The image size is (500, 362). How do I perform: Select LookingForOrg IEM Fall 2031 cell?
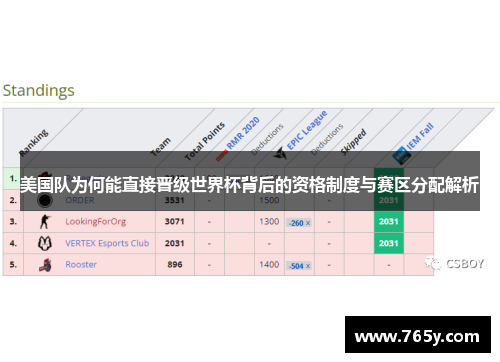[x=389, y=222]
